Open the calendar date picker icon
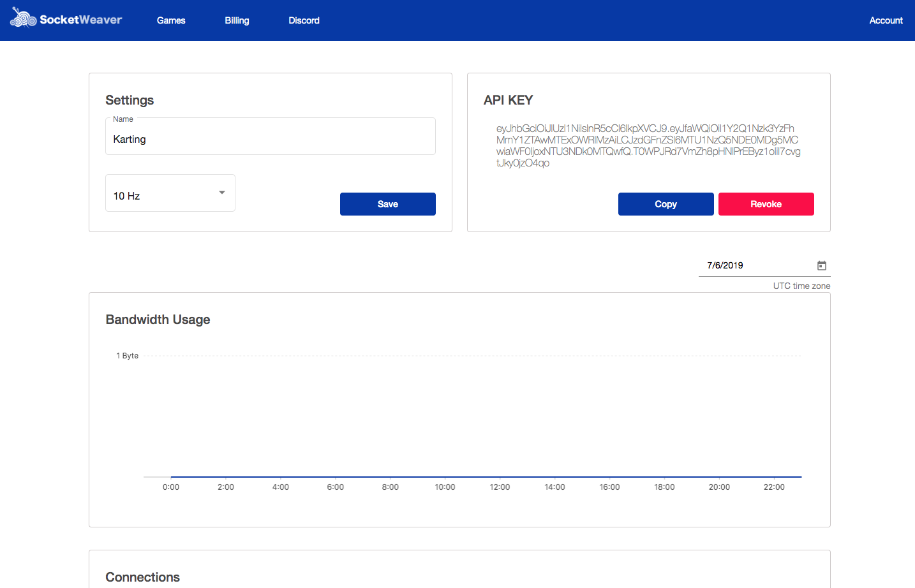The width and height of the screenshot is (915, 588). point(821,265)
